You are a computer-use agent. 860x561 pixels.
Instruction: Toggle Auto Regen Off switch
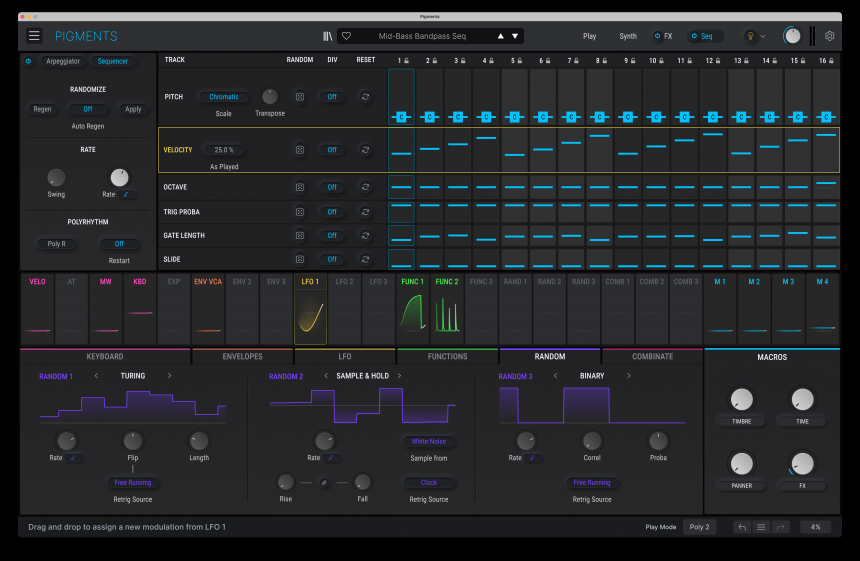(x=88, y=109)
